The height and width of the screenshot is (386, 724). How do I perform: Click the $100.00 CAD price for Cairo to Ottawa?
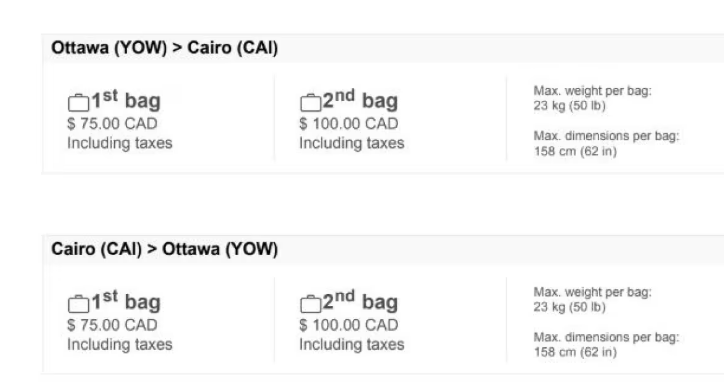click(349, 325)
